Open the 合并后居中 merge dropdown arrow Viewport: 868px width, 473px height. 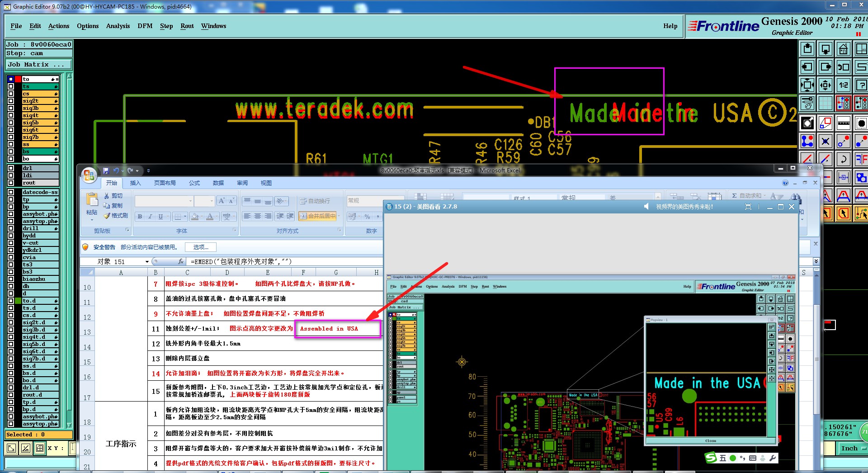pos(339,216)
